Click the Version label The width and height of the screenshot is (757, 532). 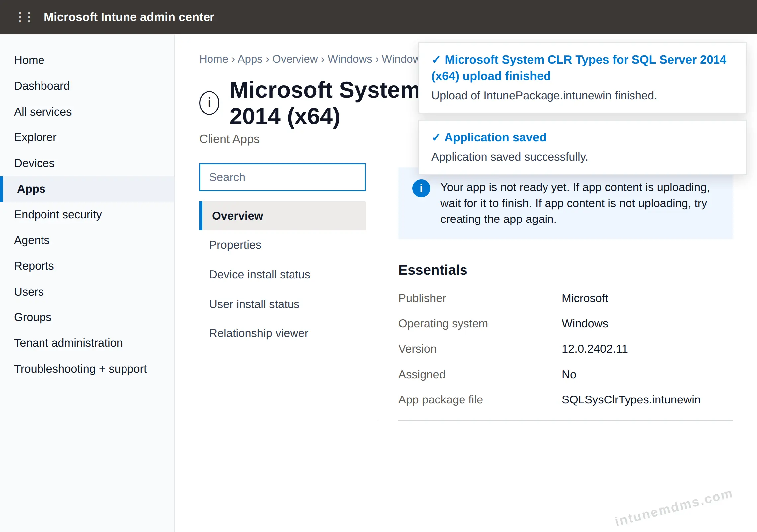tap(417, 349)
